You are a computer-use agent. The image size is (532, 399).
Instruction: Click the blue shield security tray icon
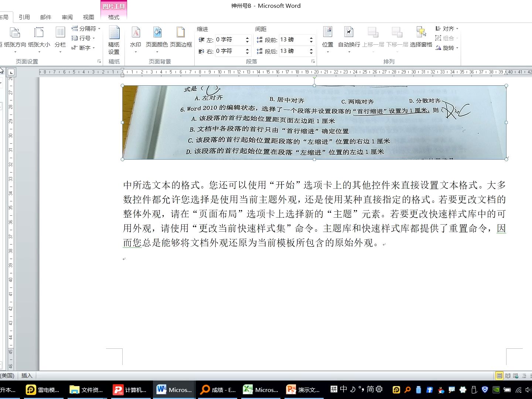[485, 389]
